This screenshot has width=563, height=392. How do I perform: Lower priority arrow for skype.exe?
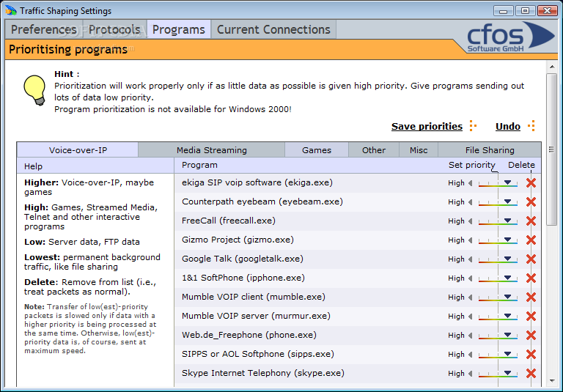(x=470, y=374)
